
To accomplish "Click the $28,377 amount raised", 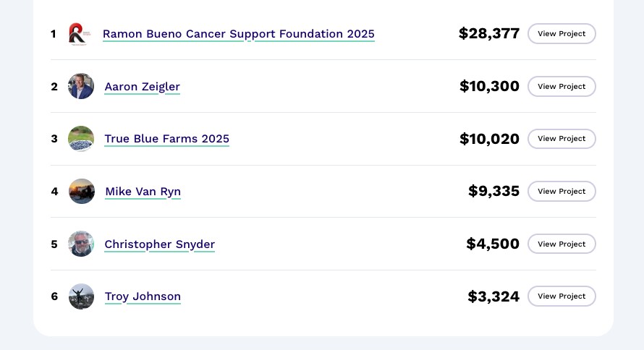I will point(489,33).
